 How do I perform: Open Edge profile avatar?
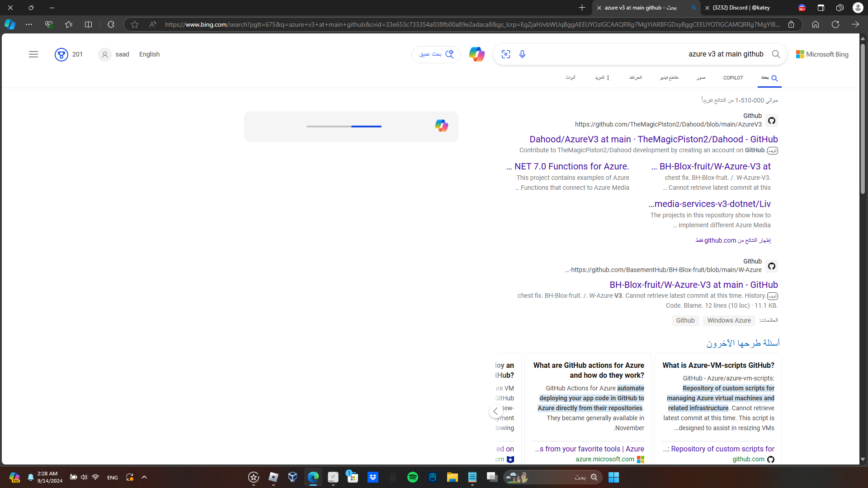(858, 8)
